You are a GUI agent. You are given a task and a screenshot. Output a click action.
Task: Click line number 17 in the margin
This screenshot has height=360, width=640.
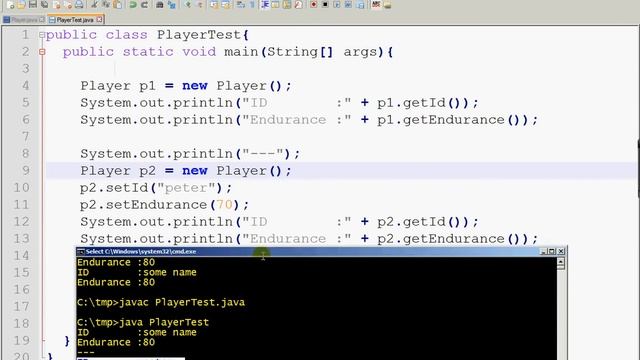point(21,307)
